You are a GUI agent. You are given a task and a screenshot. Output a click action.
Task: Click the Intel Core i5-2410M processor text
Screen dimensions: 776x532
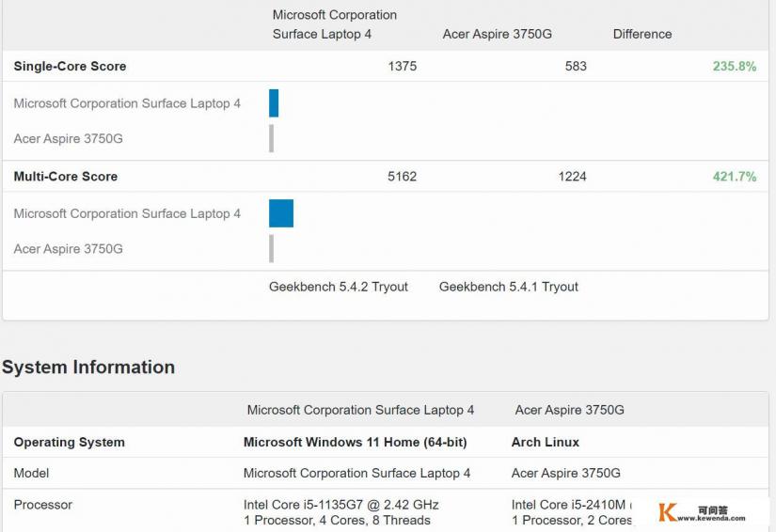tap(568, 505)
